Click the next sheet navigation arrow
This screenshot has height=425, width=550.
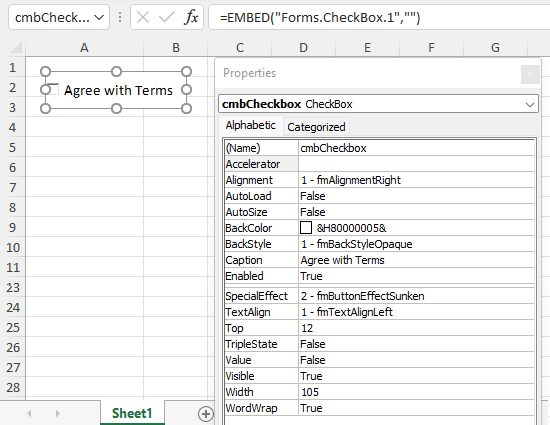tap(58, 414)
